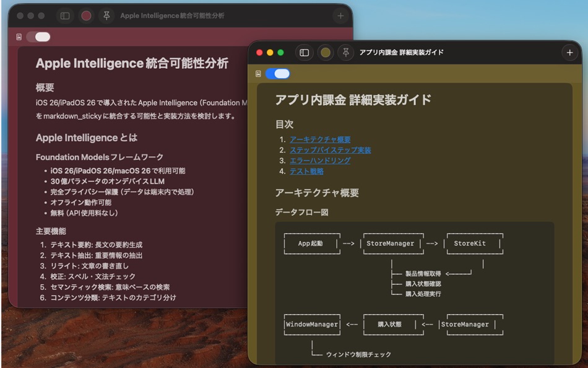Open the テスト戦略 link
The width and height of the screenshot is (588, 368).
click(x=307, y=171)
